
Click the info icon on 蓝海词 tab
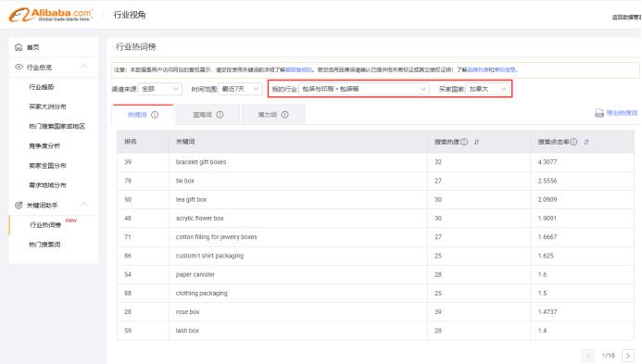220,115
